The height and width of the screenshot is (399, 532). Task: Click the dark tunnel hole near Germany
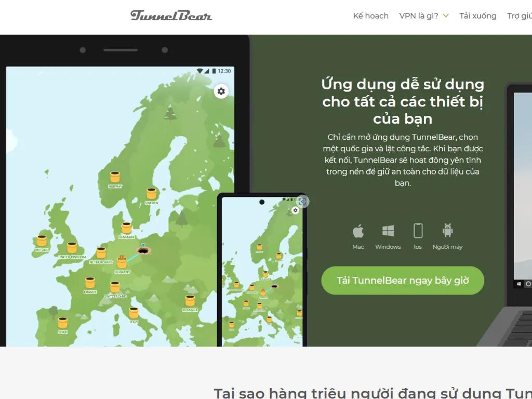point(143,252)
